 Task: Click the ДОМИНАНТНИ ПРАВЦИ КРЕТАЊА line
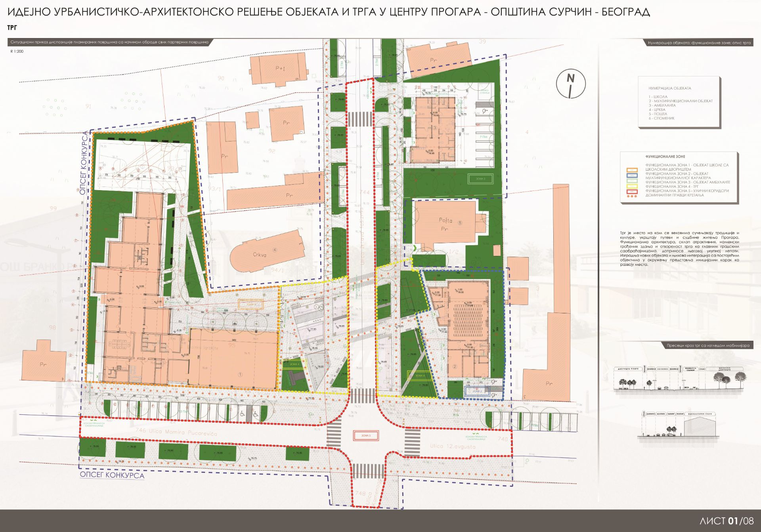click(675, 195)
